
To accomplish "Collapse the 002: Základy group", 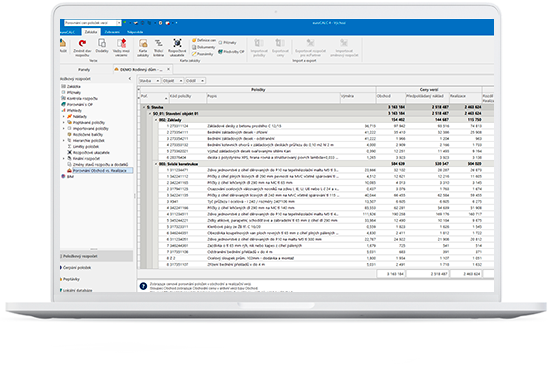I will click(156, 120).
